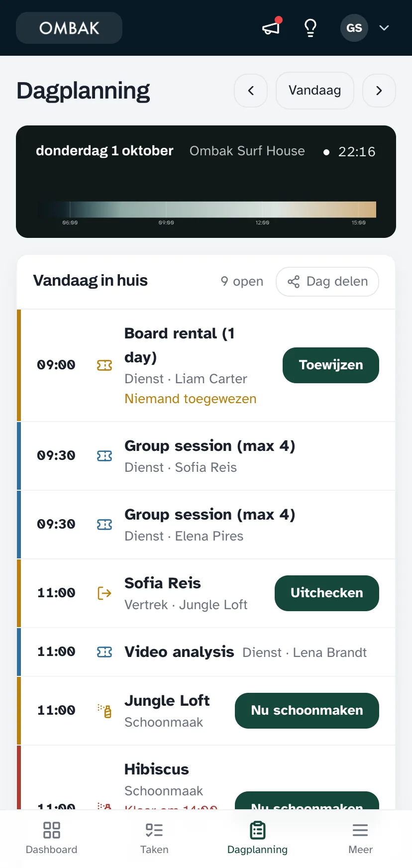This screenshot has height=868, width=412.
Task: Click the ticket icon beside Board rental
Action: pos(104,366)
